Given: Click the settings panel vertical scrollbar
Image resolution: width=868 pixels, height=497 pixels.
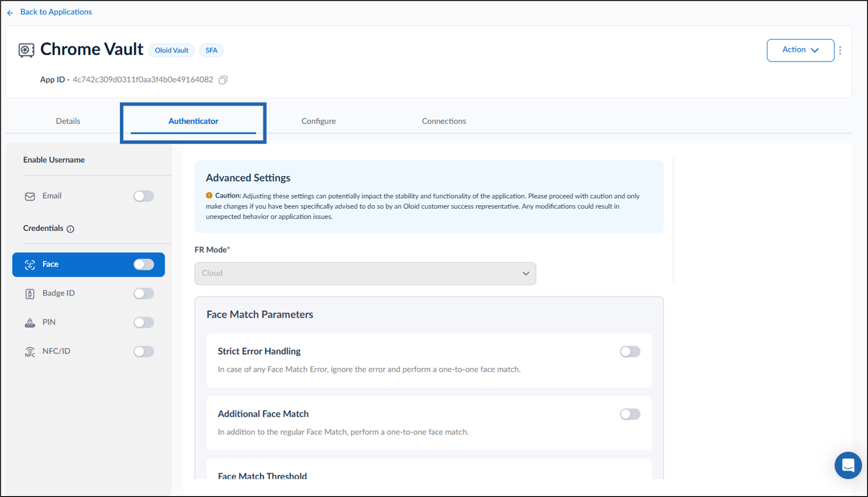Looking at the screenshot, I should (673, 220).
